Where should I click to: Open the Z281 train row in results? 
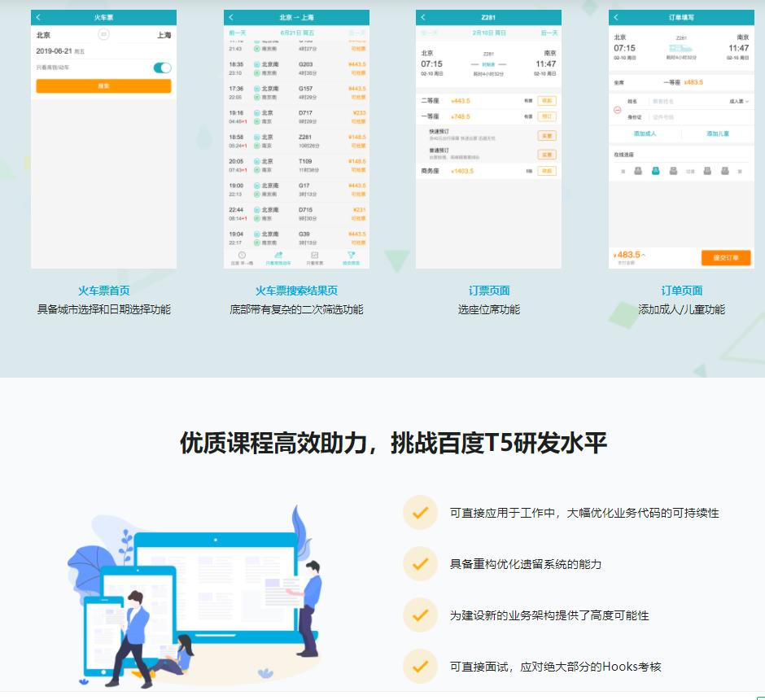click(x=296, y=141)
